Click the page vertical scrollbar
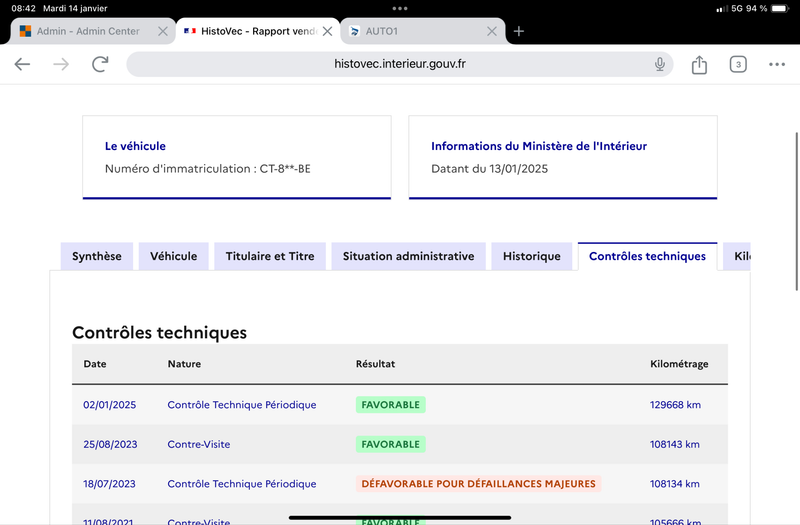This screenshot has width=800, height=525. (x=796, y=211)
